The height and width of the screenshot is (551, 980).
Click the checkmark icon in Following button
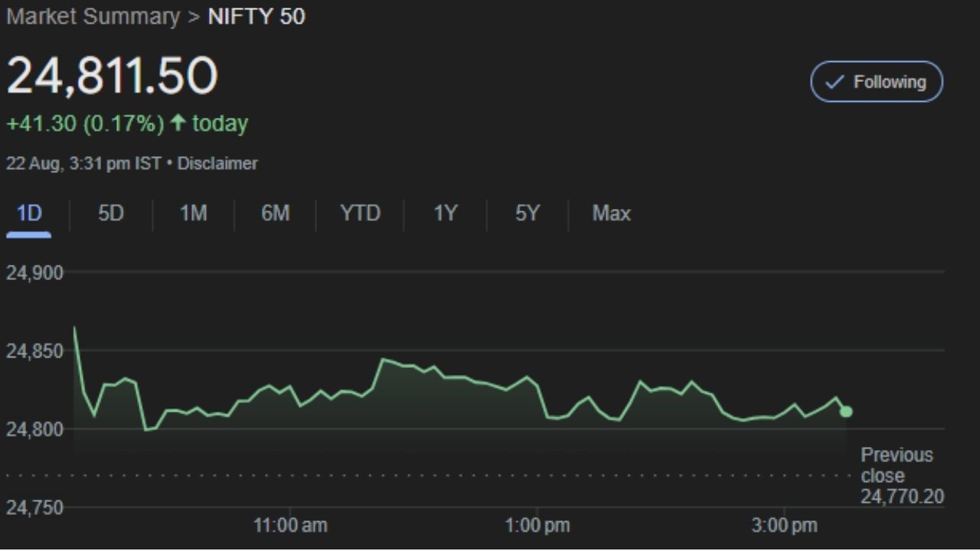click(x=836, y=82)
